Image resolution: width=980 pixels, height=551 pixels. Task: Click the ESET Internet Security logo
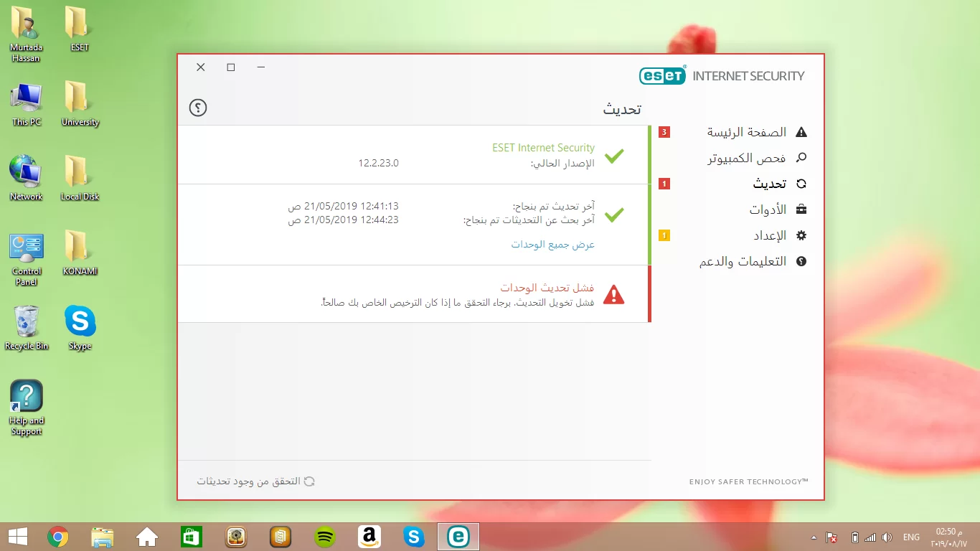722,75
